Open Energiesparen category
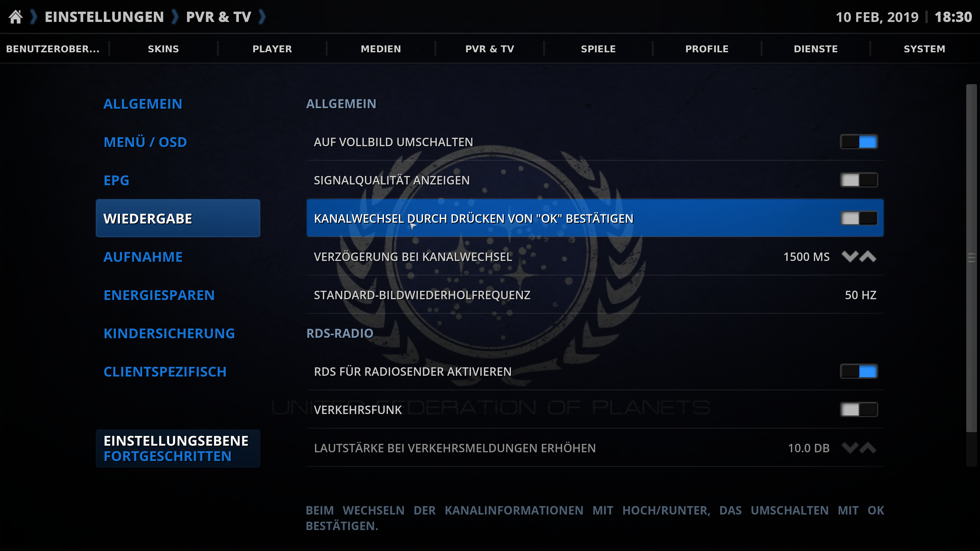The image size is (980, 551). pyautogui.click(x=178, y=295)
